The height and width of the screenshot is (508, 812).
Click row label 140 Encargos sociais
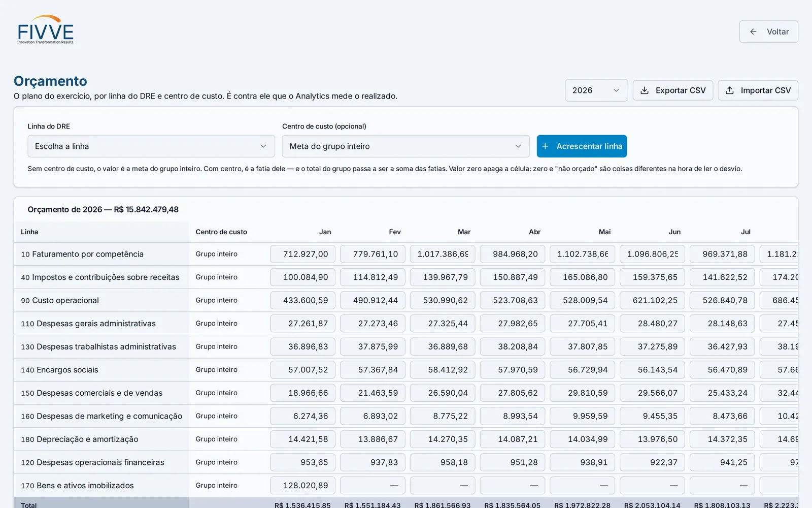[x=59, y=370]
